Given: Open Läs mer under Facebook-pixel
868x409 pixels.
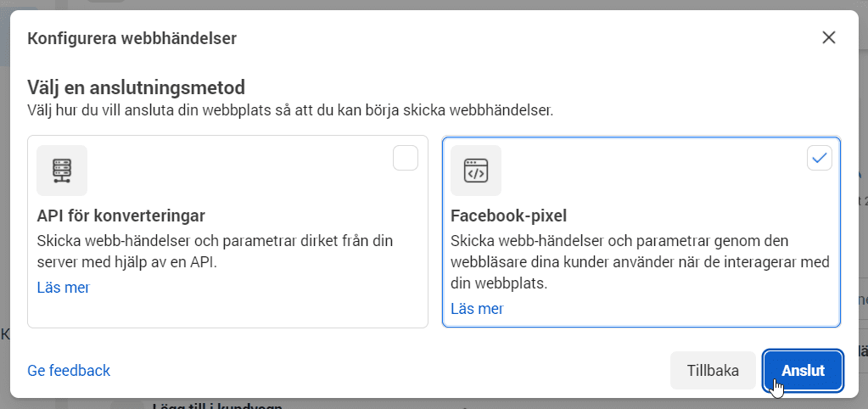Looking at the screenshot, I should coord(477,309).
